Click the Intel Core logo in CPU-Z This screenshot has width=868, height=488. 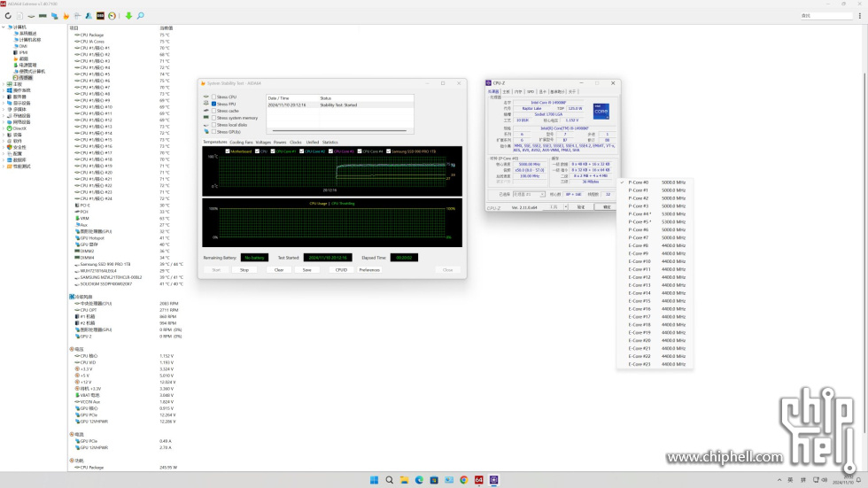point(601,112)
